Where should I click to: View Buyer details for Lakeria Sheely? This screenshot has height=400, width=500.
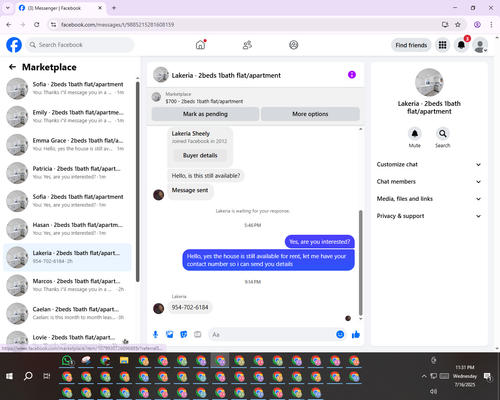pos(200,155)
